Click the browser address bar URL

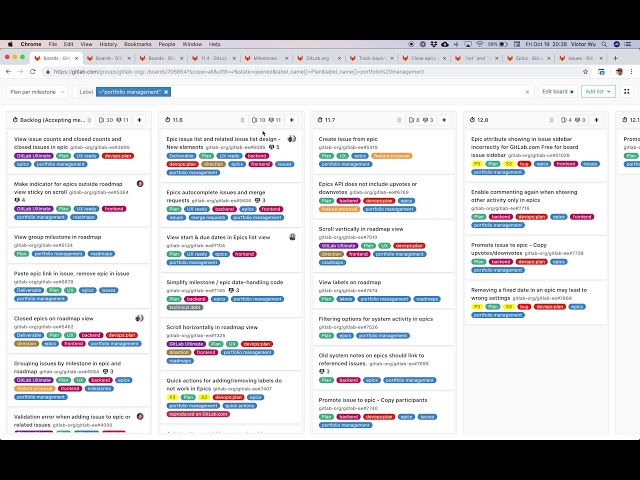tap(239, 72)
